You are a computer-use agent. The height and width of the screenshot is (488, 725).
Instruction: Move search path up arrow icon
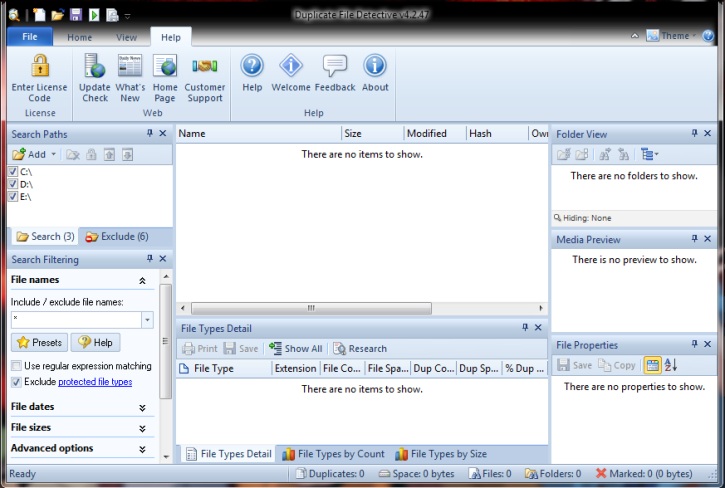click(109, 154)
